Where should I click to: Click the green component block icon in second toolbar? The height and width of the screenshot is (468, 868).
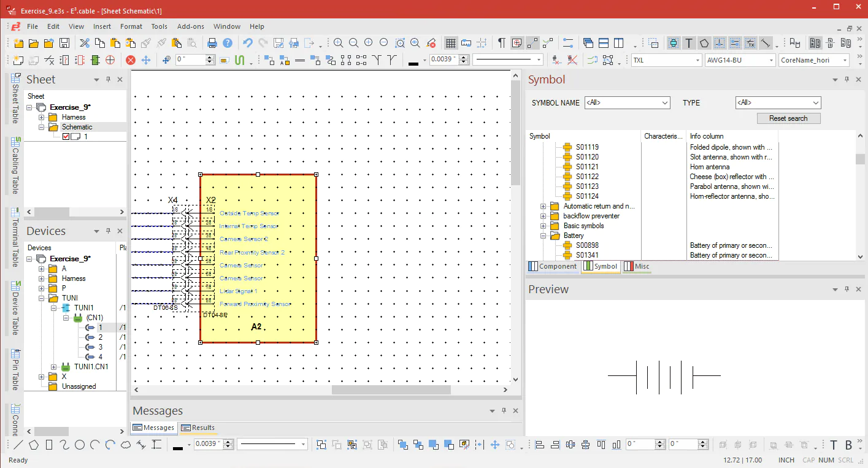click(95, 60)
